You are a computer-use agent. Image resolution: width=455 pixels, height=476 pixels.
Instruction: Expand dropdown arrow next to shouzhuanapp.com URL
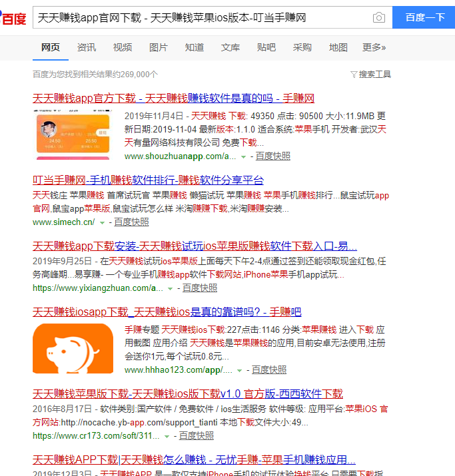coord(243,156)
